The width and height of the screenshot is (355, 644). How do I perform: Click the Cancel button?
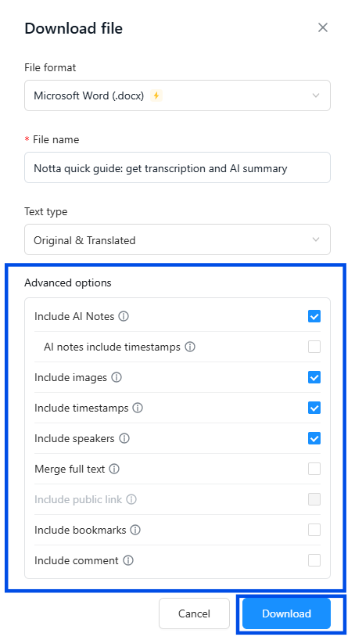[194, 613]
